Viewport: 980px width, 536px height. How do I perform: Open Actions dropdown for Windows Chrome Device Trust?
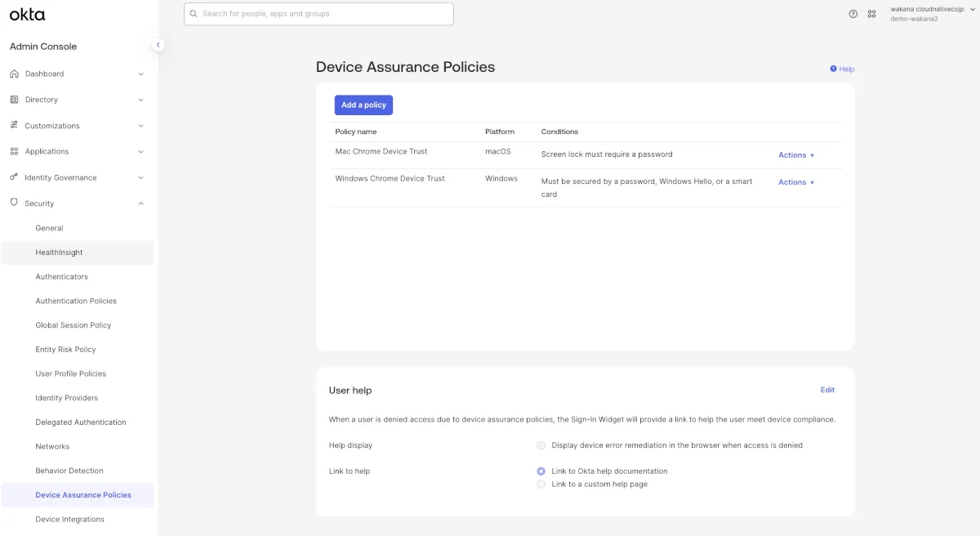(x=795, y=182)
